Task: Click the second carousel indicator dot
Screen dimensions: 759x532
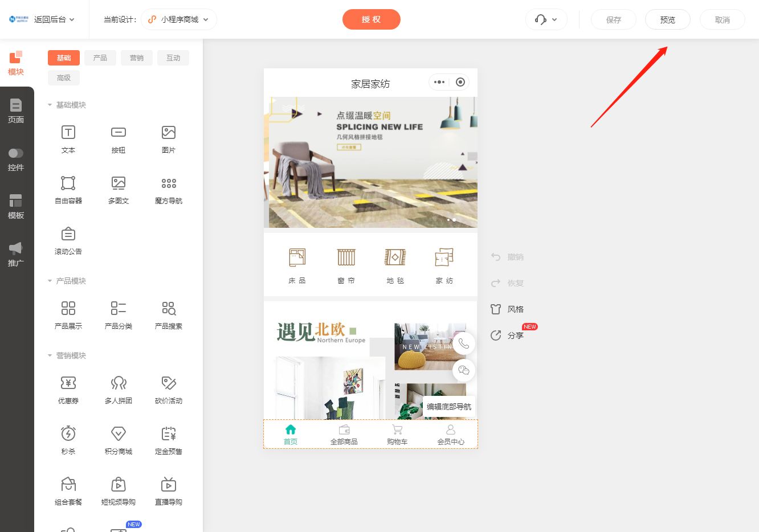Action: coord(454,220)
